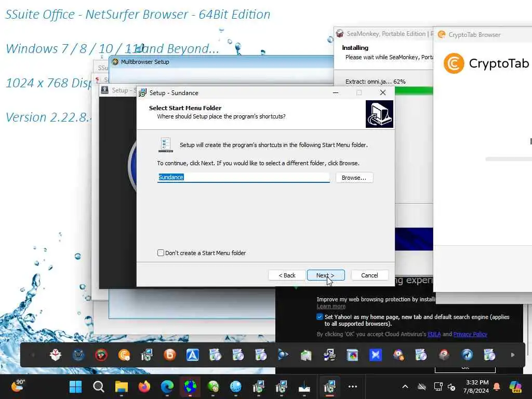Open the notification bell

497,387
